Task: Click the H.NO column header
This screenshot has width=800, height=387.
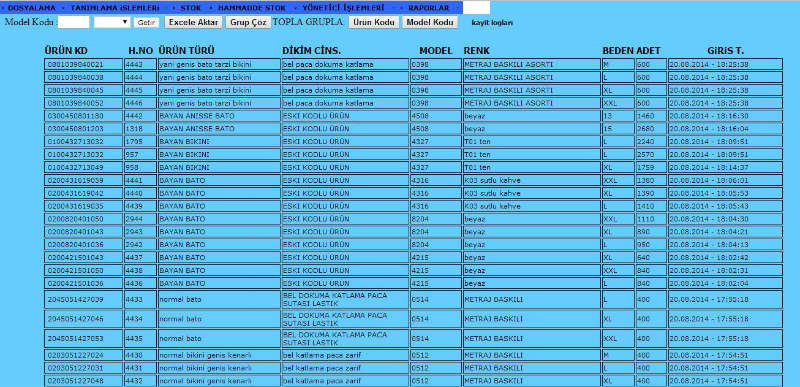Action: (x=141, y=51)
